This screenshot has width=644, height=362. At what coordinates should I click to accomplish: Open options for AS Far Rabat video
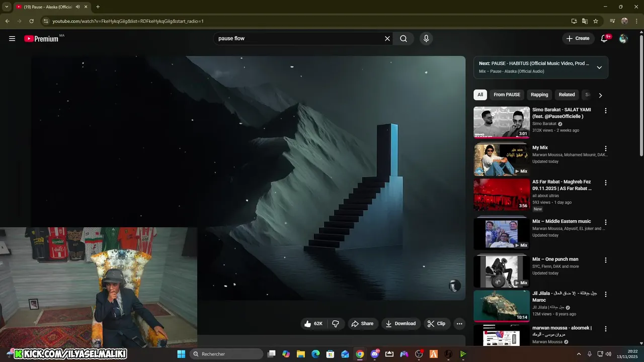606,183
